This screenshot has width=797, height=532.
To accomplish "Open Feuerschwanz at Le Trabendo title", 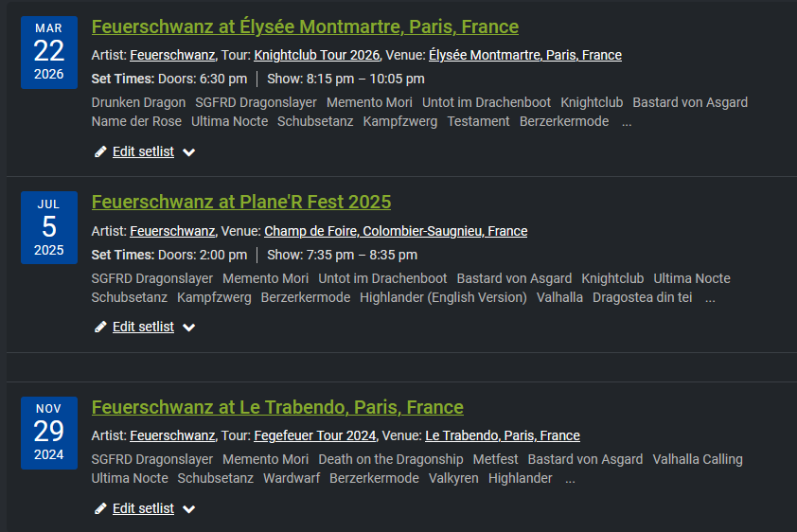I will coord(277,407).
